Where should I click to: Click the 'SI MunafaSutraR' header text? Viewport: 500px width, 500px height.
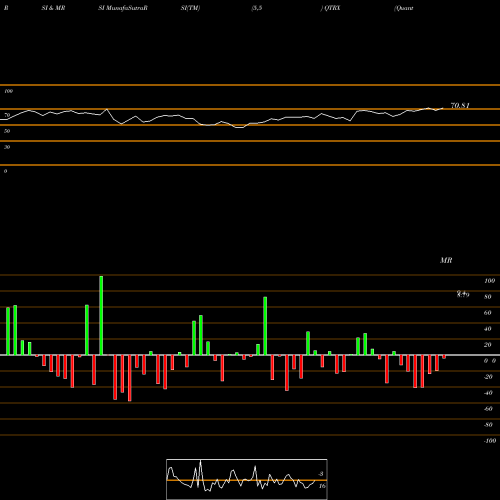[123, 8]
